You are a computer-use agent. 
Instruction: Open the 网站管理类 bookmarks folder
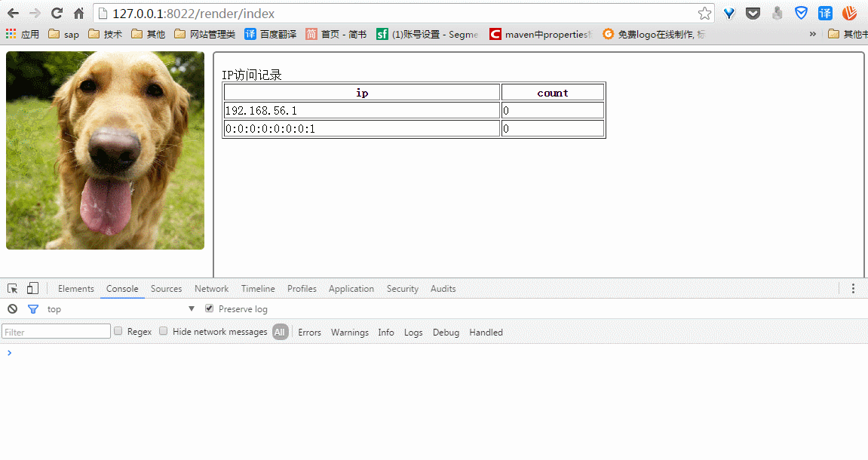point(205,35)
